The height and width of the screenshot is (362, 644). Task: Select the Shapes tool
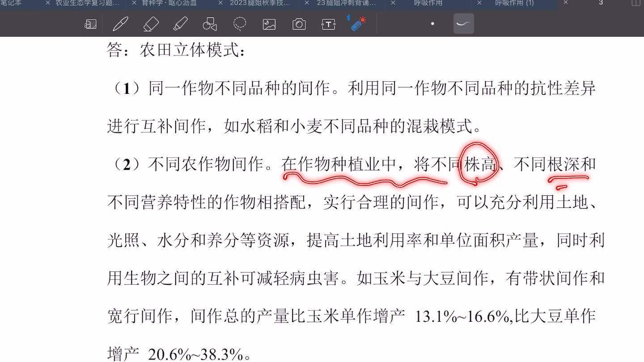tap(210, 24)
